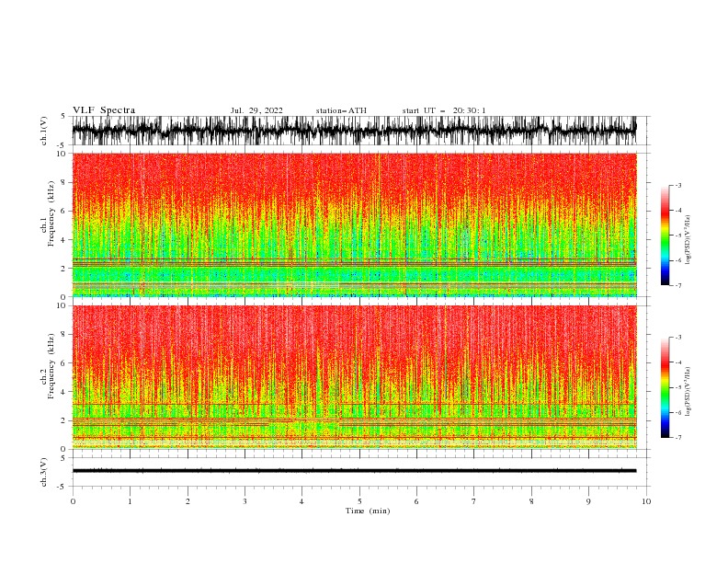Click the "1" tick on the time axis

(x=130, y=501)
